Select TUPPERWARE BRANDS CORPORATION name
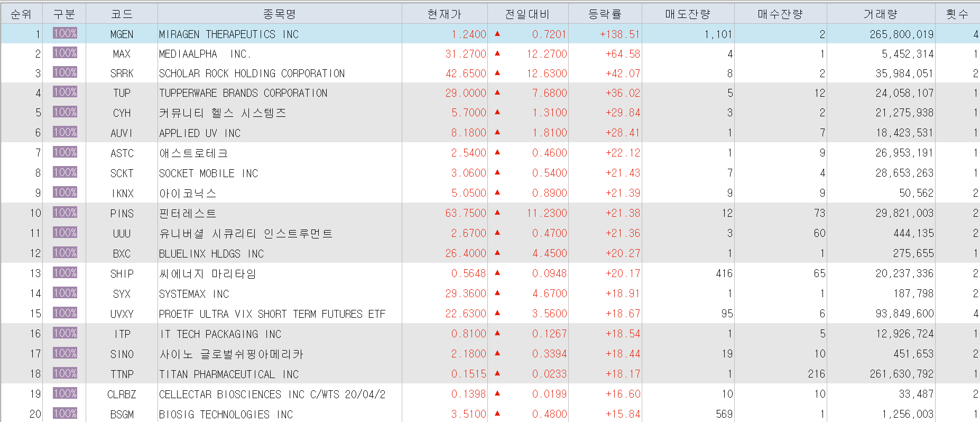 (243, 93)
